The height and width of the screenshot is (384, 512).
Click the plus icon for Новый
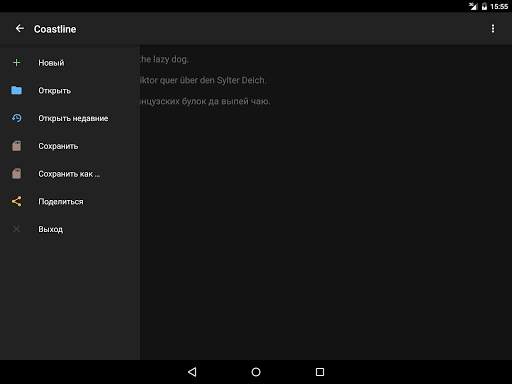tap(16, 62)
